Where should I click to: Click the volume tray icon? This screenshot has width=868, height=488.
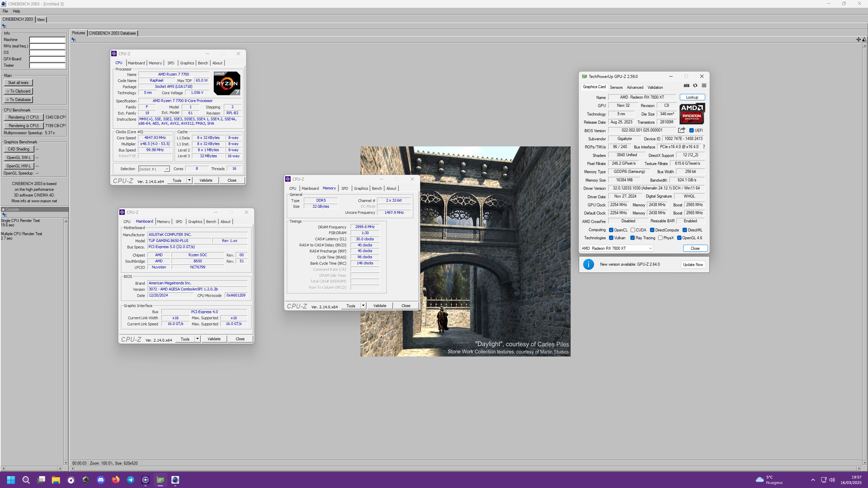[832, 480]
